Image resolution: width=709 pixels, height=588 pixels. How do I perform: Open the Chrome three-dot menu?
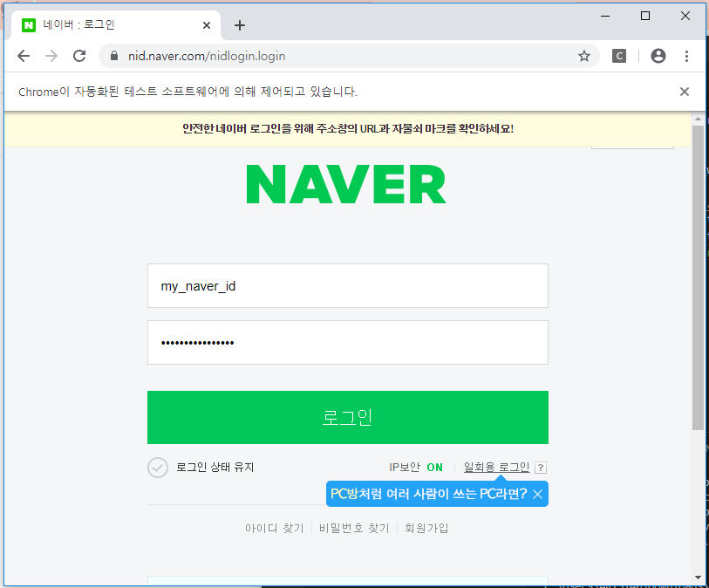pyautogui.click(x=686, y=56)
